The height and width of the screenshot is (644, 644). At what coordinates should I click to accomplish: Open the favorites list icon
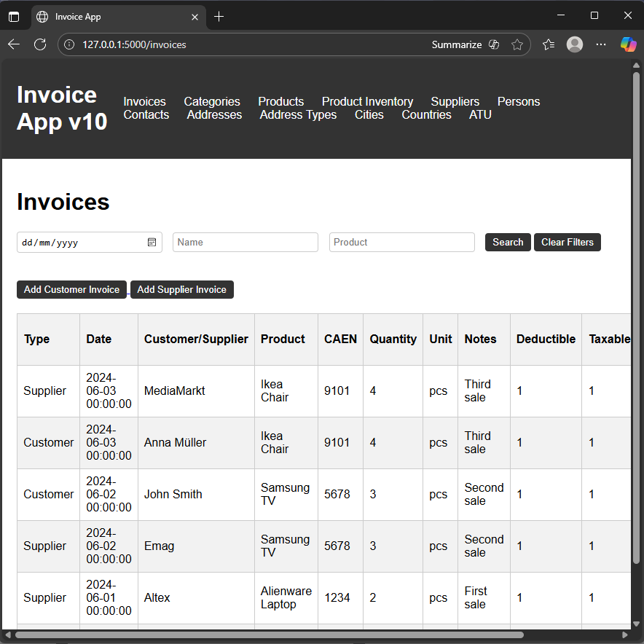pos(549,44)
